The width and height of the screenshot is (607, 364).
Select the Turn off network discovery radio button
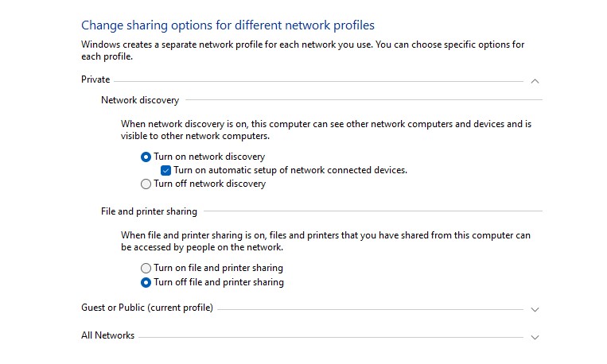point(146,184)
